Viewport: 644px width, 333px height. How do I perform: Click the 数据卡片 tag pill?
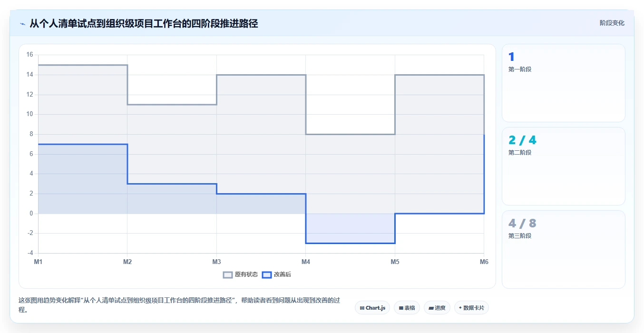coord(471,308)
